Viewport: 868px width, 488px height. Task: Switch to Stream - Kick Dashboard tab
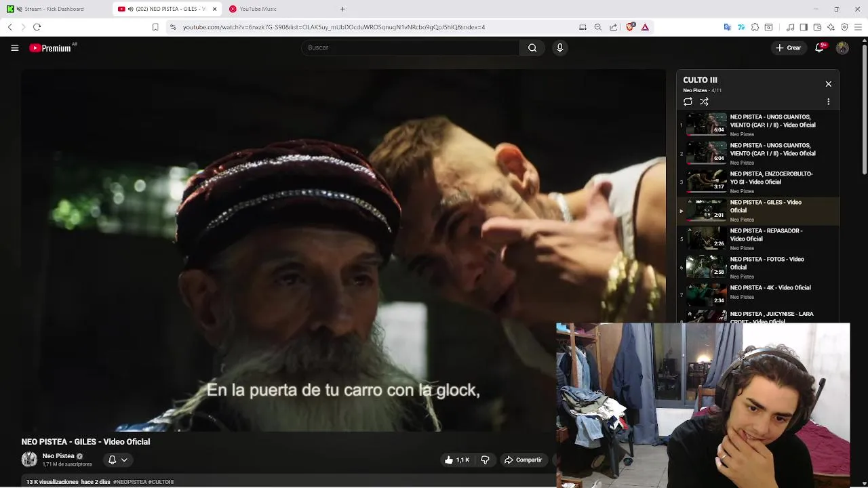[54, 9]
